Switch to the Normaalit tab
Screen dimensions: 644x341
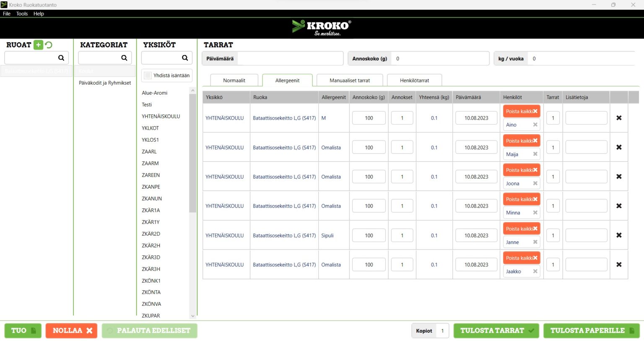click(234, 81)
